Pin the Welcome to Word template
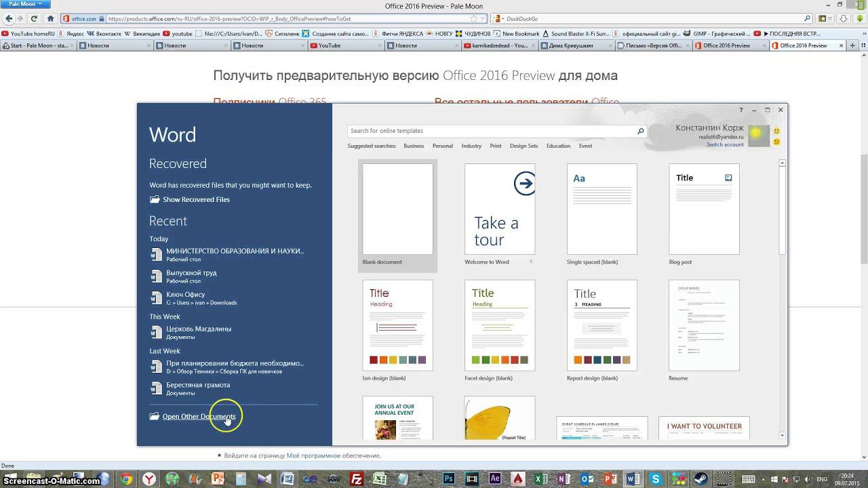This screenshot has height=488, width=868. click(x=530, y=262)
